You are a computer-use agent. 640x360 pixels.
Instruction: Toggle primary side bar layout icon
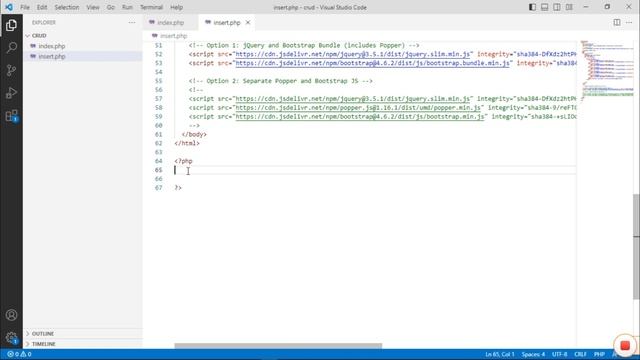click(x=532, y=7)
